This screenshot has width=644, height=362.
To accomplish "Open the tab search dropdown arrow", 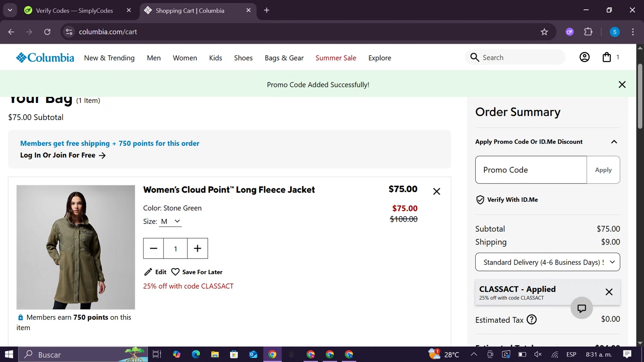I will (x=10, y=10).
